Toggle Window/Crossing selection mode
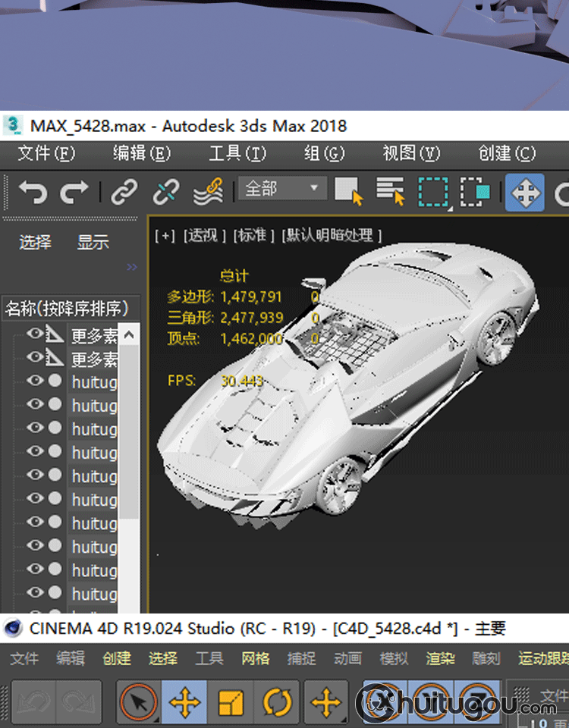 (x=475, y=192)
